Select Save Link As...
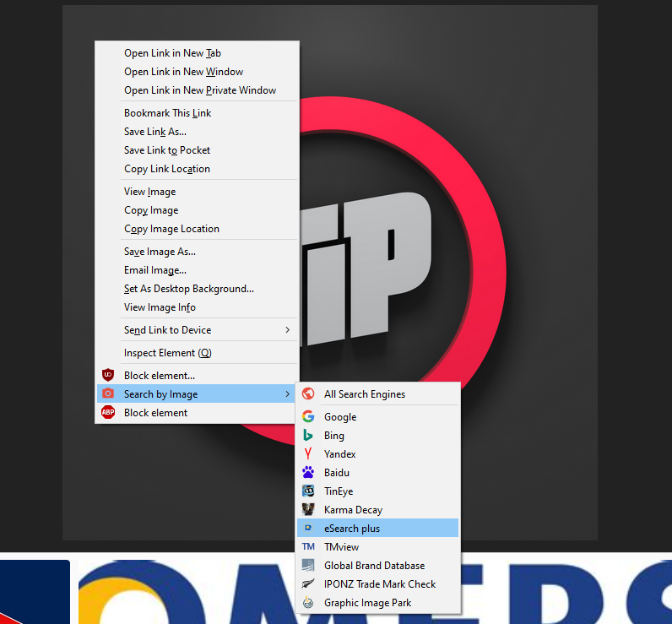The image size is (672, 624). pos(197,132)
